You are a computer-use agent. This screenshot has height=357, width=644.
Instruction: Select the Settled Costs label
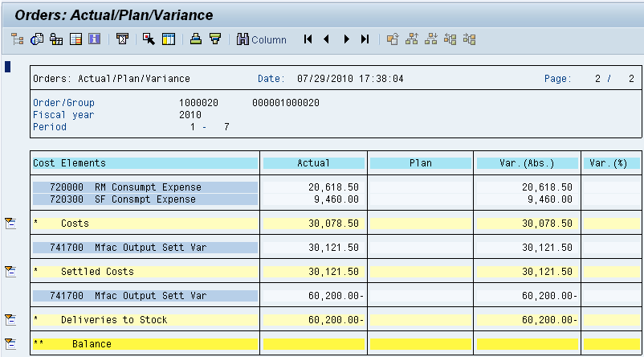[97, 272]
